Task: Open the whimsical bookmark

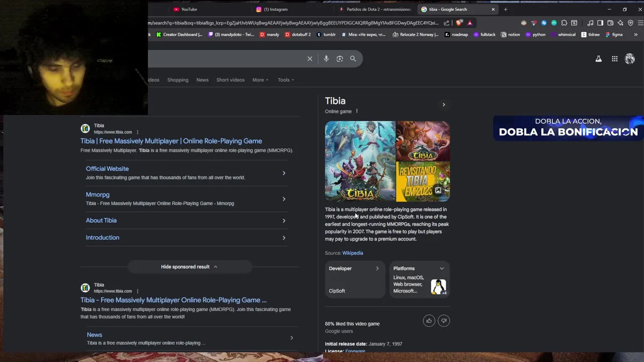Action: click(x=563, y=35)
